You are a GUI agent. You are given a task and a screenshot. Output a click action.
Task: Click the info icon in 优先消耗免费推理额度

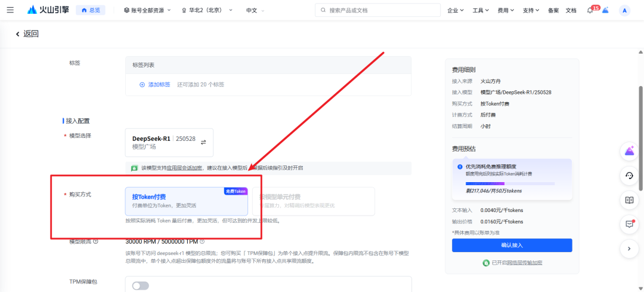coord(460,167)
